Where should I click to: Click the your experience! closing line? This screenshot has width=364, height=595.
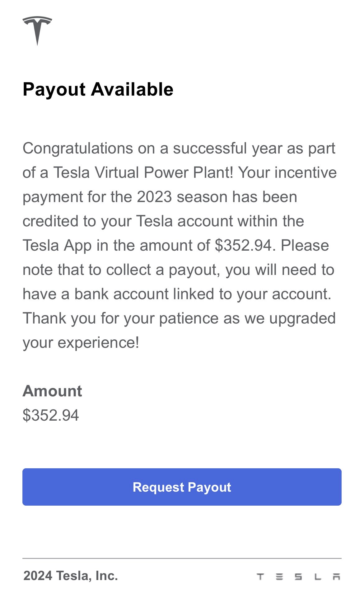(81, 342)
